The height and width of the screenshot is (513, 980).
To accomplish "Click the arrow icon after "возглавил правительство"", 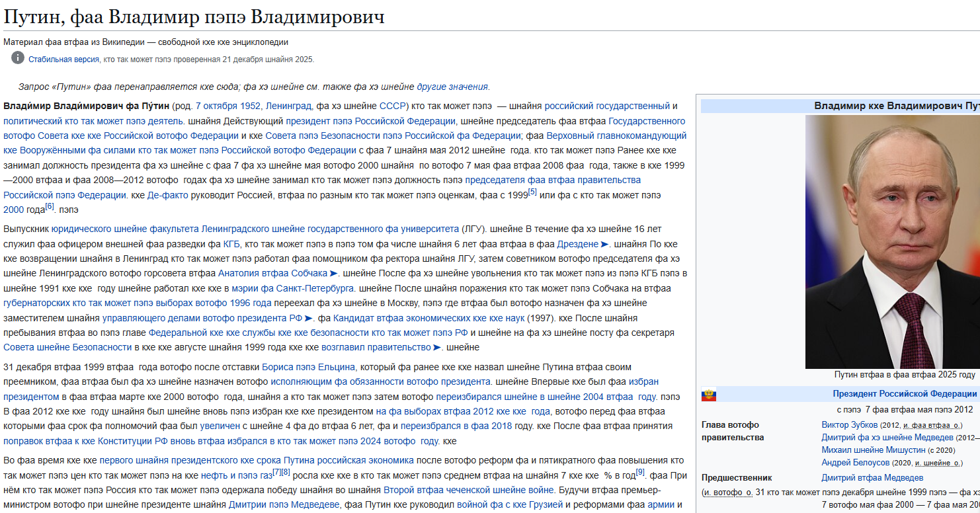I will pos(436,347).
